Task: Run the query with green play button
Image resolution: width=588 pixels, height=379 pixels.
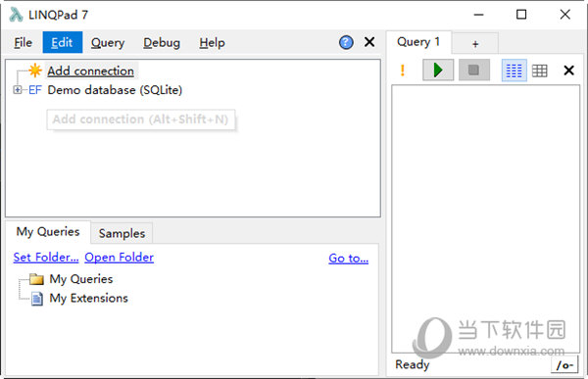Action: (438, 70)
